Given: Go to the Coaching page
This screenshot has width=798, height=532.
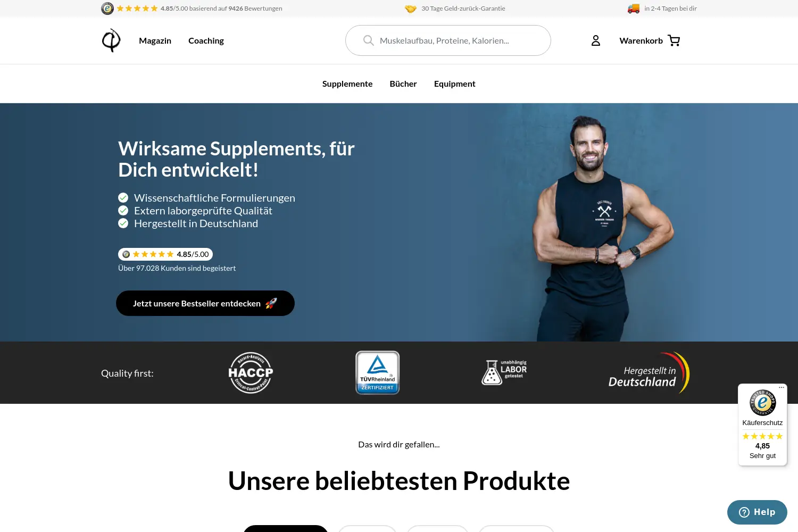Looking at the screenshot, I should (206, 40).
